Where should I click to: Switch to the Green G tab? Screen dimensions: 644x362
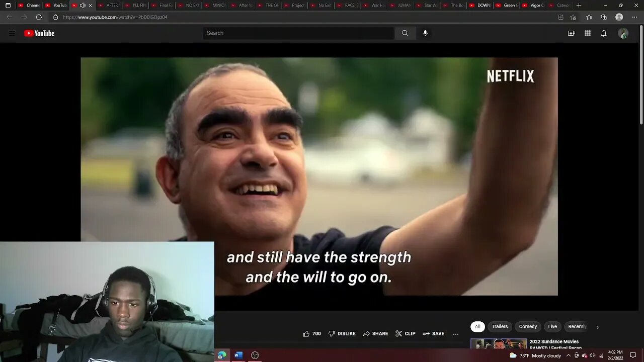507,6
